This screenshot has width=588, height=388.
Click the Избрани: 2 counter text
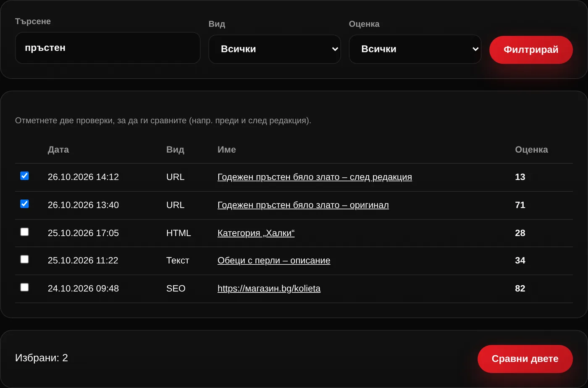(42, 358)
